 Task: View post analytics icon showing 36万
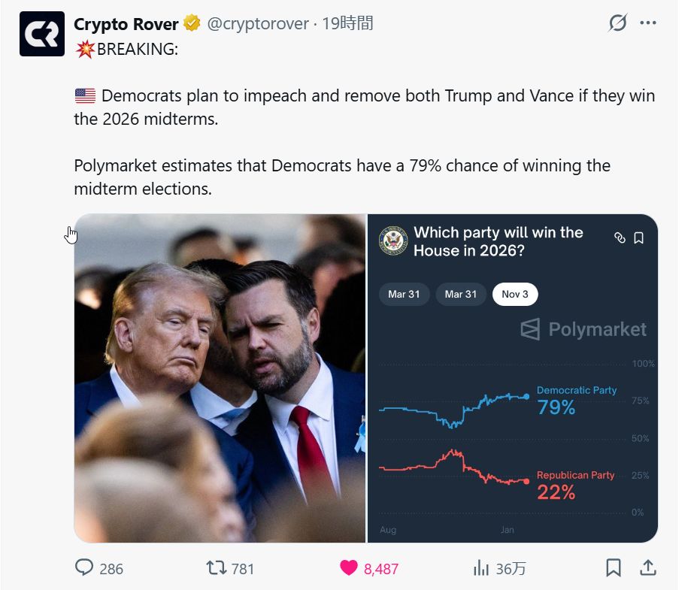(481, 568)
